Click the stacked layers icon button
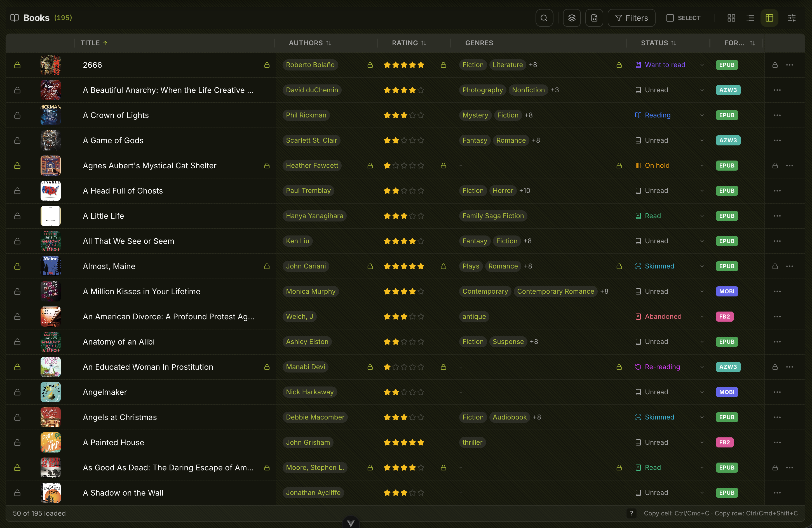This screenshot has height=528, width=812. point(572,18)
